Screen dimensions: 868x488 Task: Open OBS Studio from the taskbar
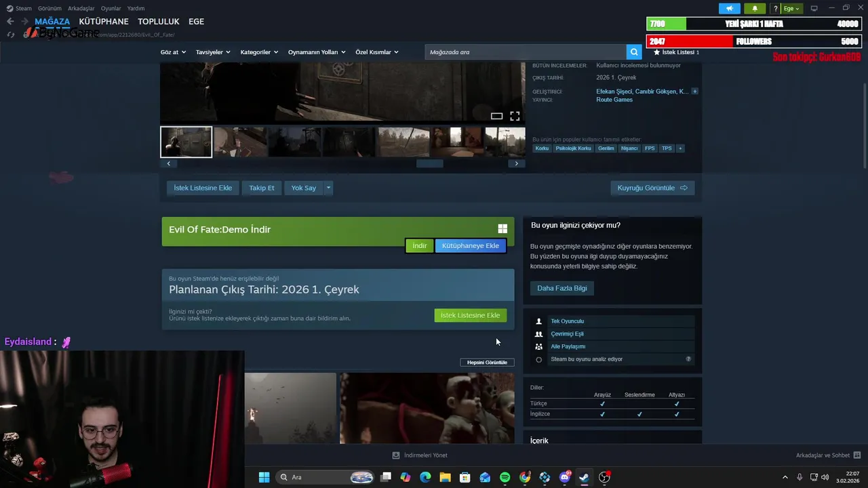(604, 477)
